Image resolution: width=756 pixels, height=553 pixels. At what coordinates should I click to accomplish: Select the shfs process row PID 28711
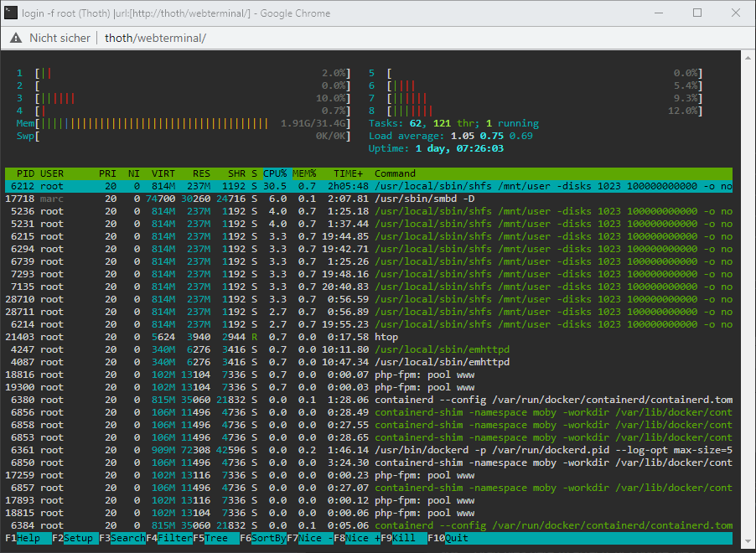369,312
